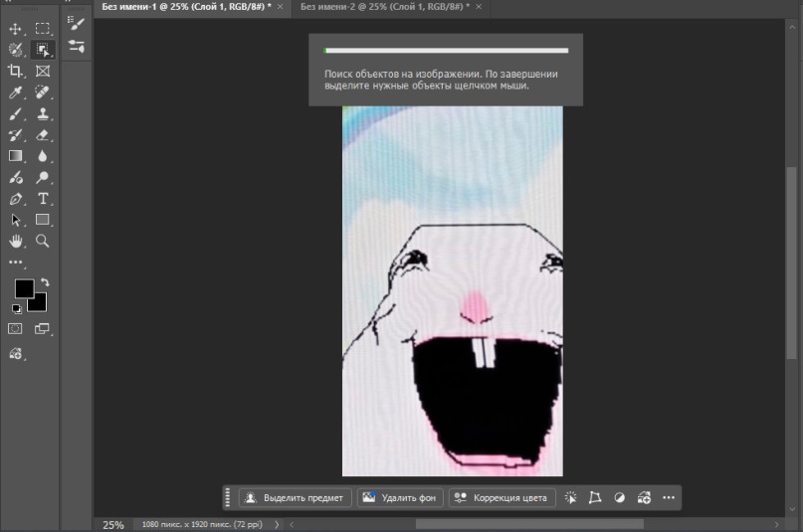The height and width of the screenshot is (532, 803).
Task: Click the transform icon in contextual bar
Action: coord(595,498)
